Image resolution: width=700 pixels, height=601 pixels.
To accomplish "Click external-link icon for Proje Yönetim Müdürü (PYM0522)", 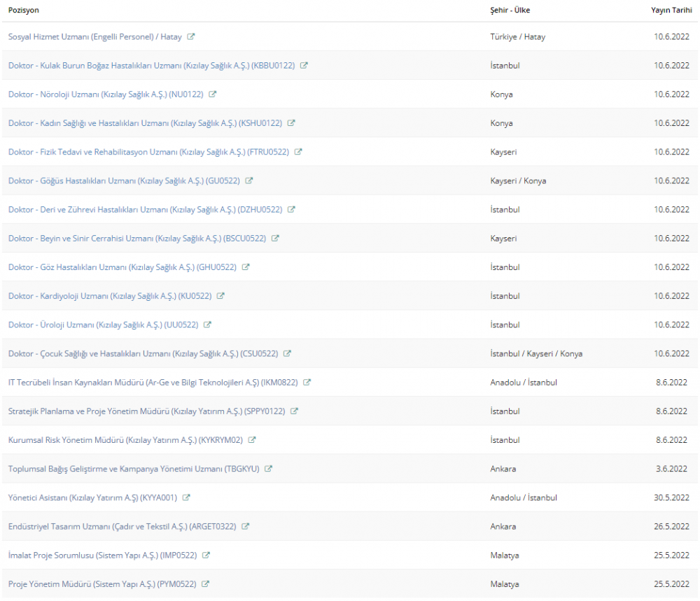I will point(205,584).
